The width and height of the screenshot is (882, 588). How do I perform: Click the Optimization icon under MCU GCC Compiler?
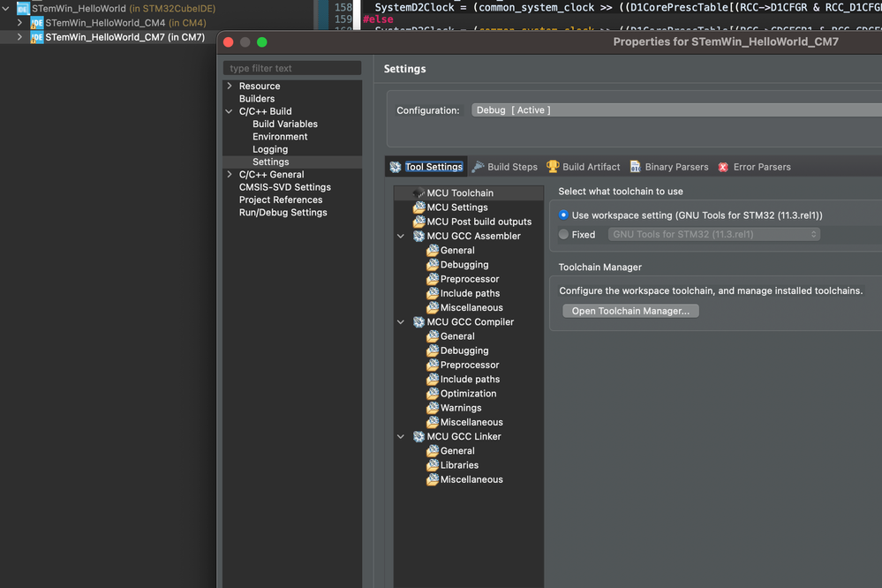433,393
